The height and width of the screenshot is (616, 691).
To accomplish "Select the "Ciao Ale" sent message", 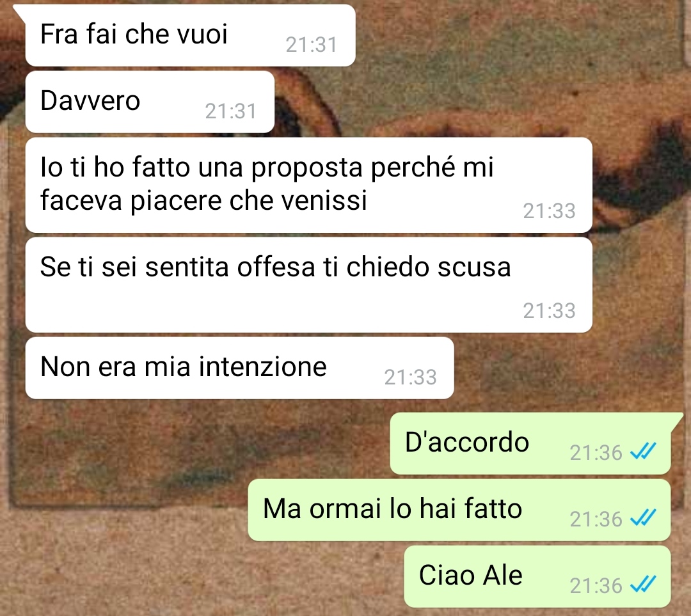I will click(537, 577).
